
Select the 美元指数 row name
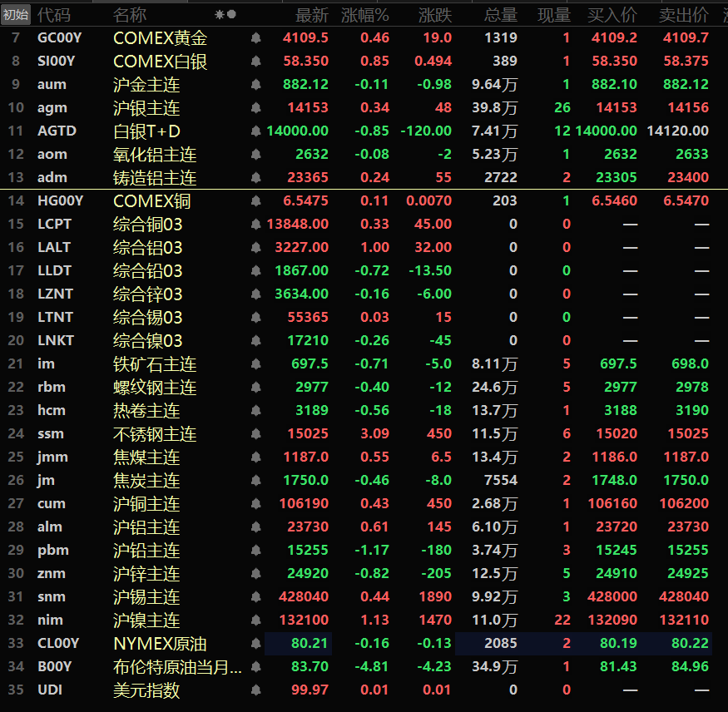pos(146,690)
